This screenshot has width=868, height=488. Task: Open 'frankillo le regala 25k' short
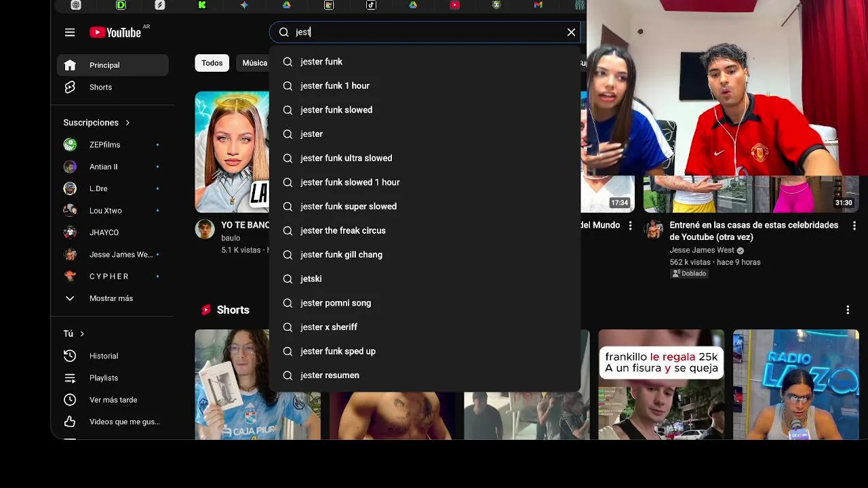coord(661,384)
